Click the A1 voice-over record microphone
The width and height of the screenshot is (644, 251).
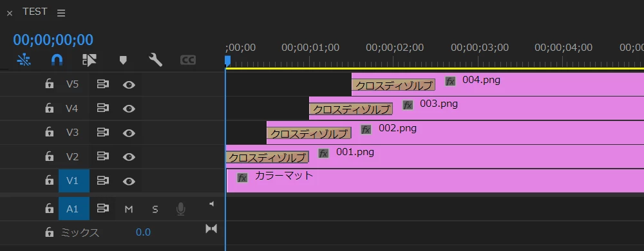[x=180, y=209]
